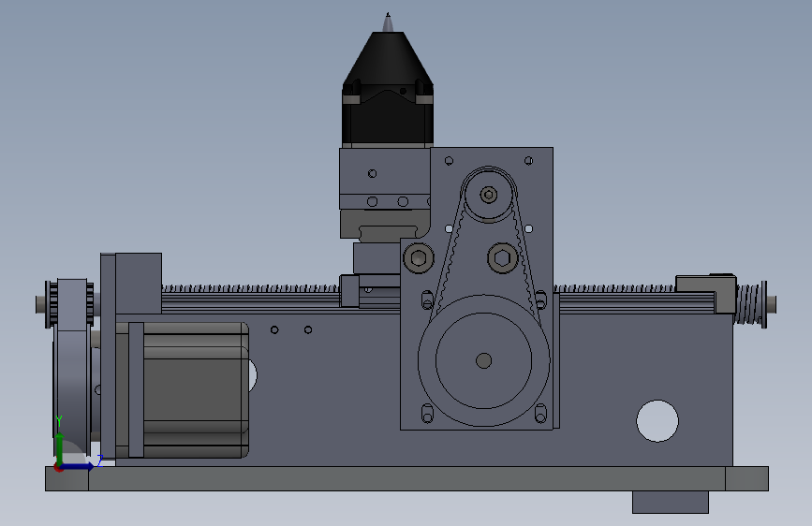Click the green Y axis of triad
The height and width of the screenshot is (526, 812).
[x=59, y=447]
